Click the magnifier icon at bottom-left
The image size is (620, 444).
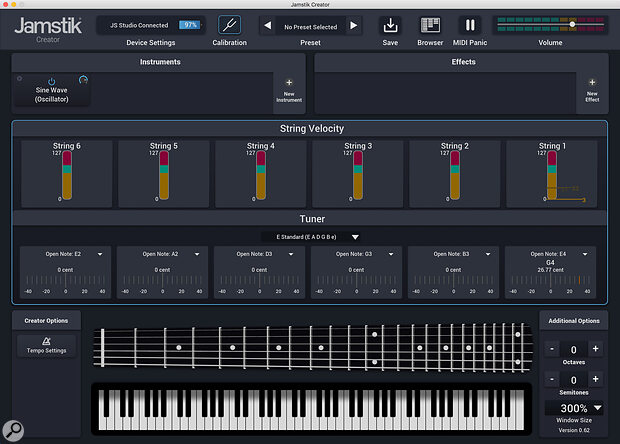click(x=13, y=430)
